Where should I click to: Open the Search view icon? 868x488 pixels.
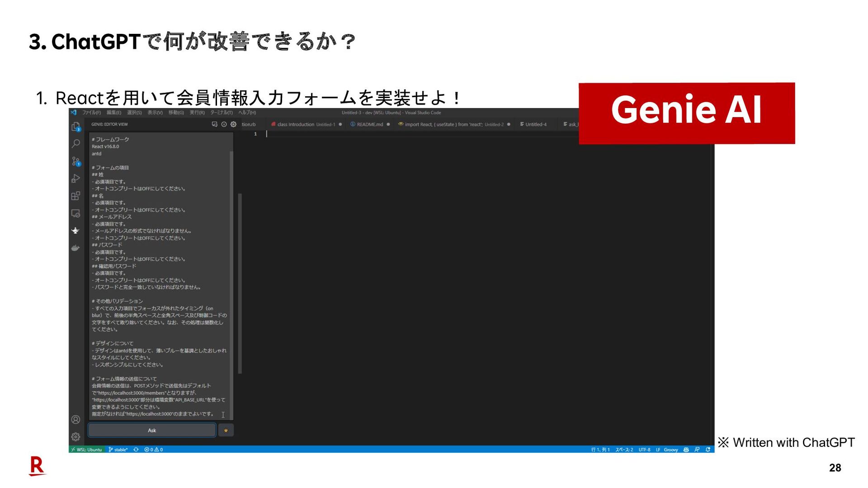click(x=75, y=144)
